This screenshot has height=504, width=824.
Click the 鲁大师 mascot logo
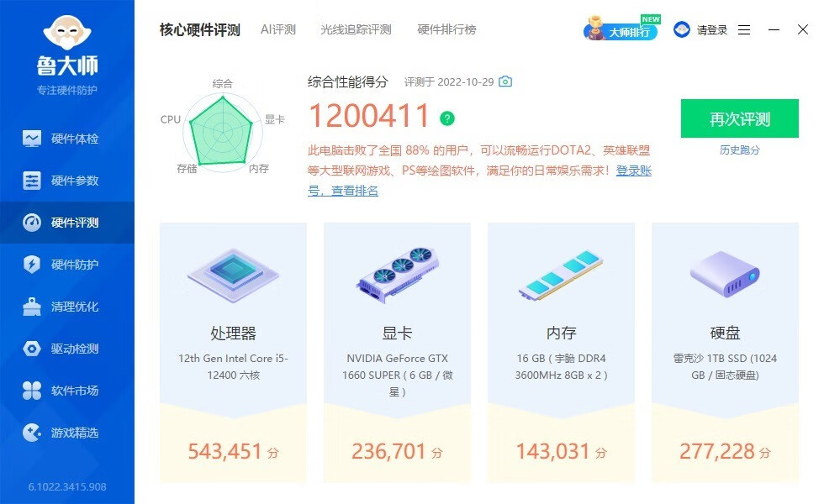tap(67, 33)
